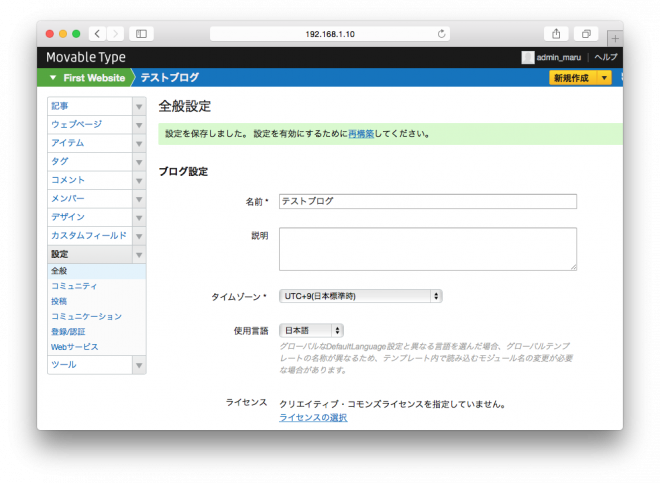660x483 pixels.
Task: Click the admin_maru user avatar icon
Action: point(527,58)
